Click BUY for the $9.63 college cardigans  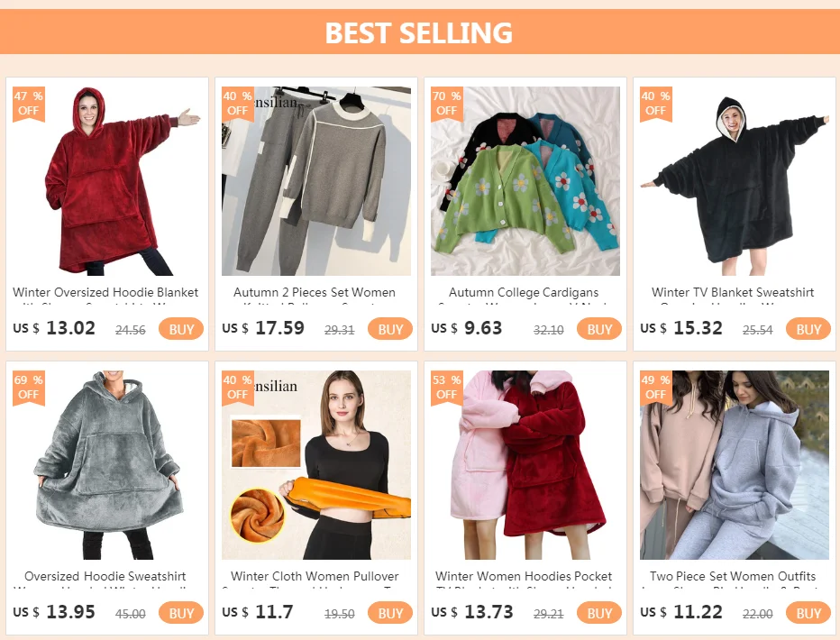599,329
